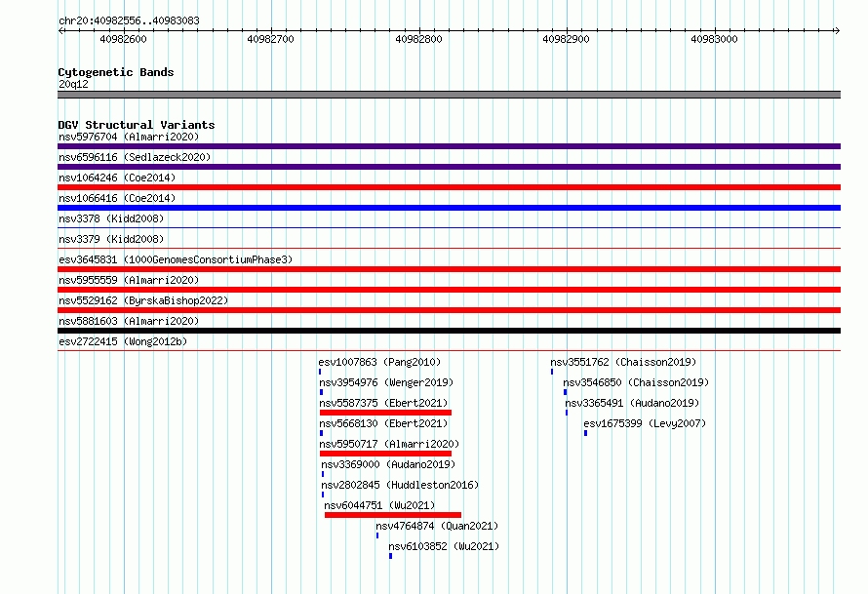This screenshot has height=594, width=868.
Task: Click the gray 20q12 cytogenetic band bar
Action: [x=449, y=95]
